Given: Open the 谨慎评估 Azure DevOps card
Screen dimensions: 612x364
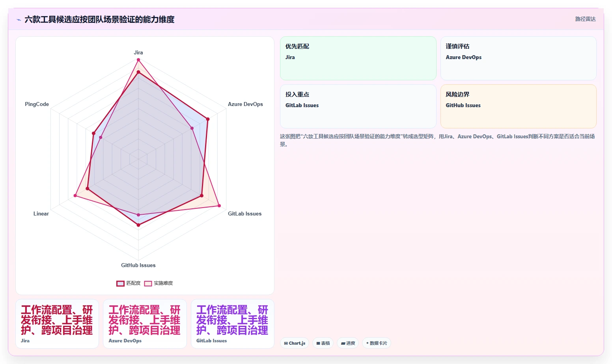Looking at the screenshot, I should (518, 58).
